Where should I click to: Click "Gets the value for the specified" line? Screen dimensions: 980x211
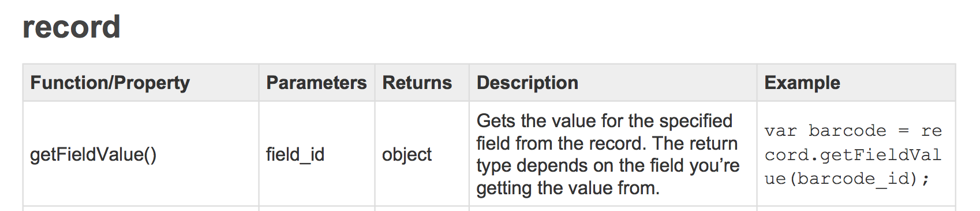604,121
